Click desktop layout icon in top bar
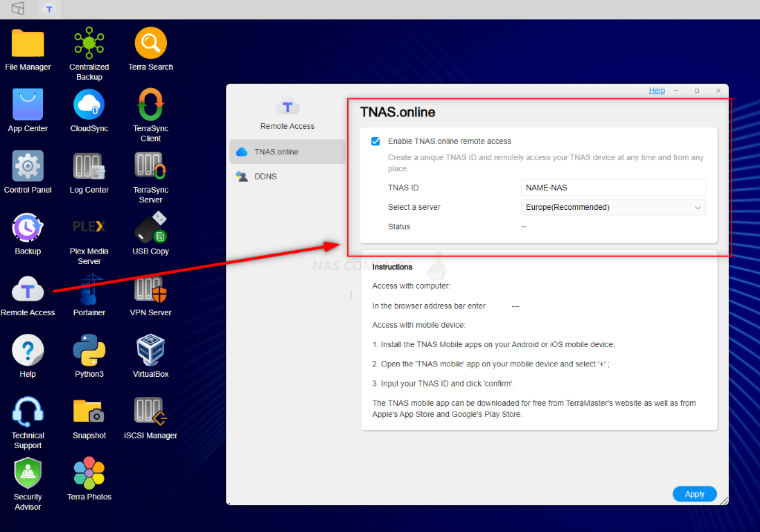760x532 pixels. (x=18, y=8)
